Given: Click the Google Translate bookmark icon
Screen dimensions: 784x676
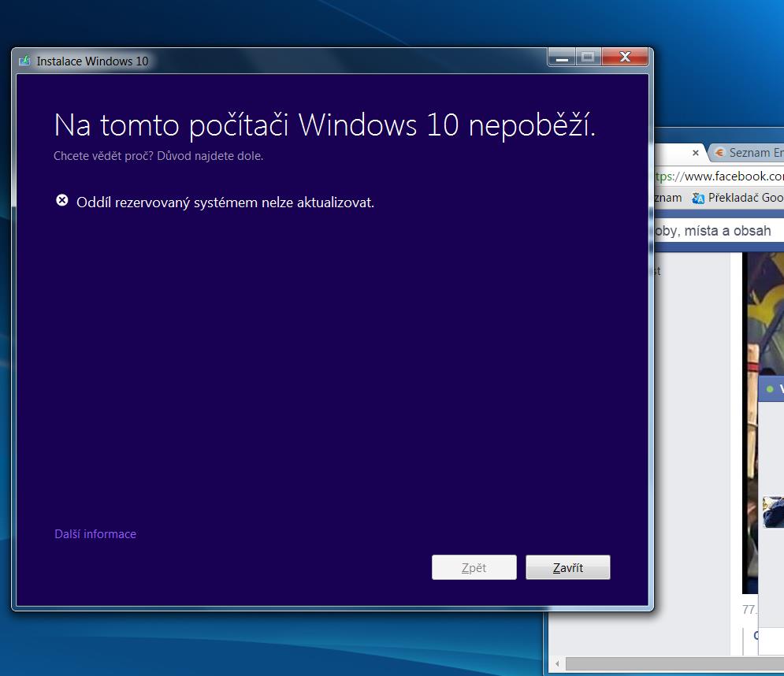Looking at the screenshot, I should [x=698, y=199].
